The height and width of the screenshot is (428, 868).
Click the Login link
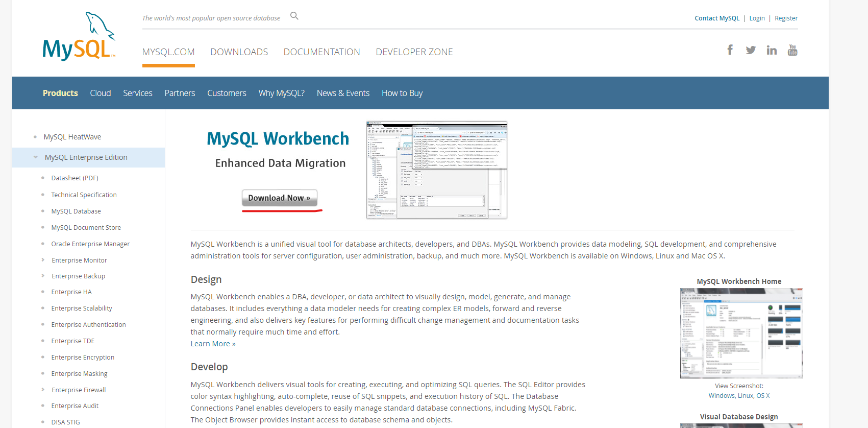757,18
